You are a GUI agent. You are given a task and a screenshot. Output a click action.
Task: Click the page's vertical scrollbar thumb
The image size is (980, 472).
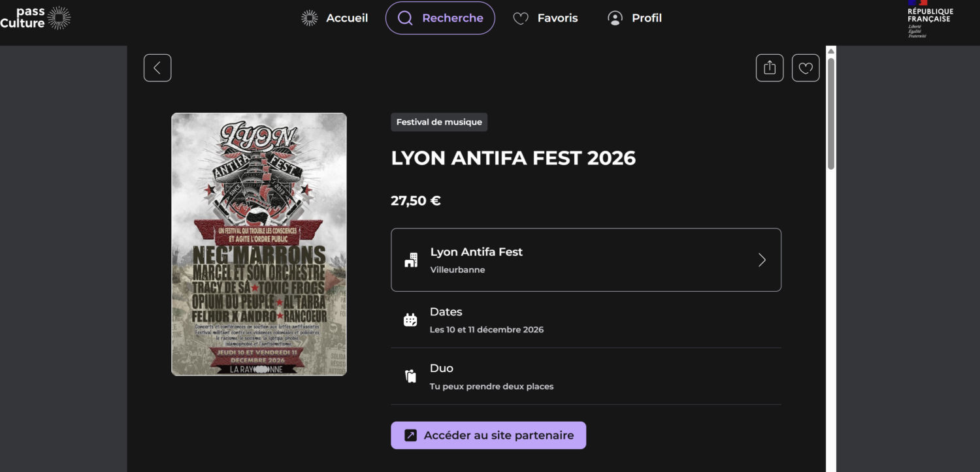(831, 114)
